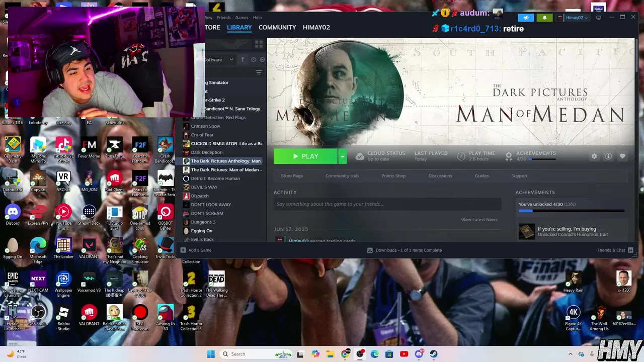Select Detroit: Become Human in library
The width and height of the screenshot is (644, 362).
[x=215, y=178]
